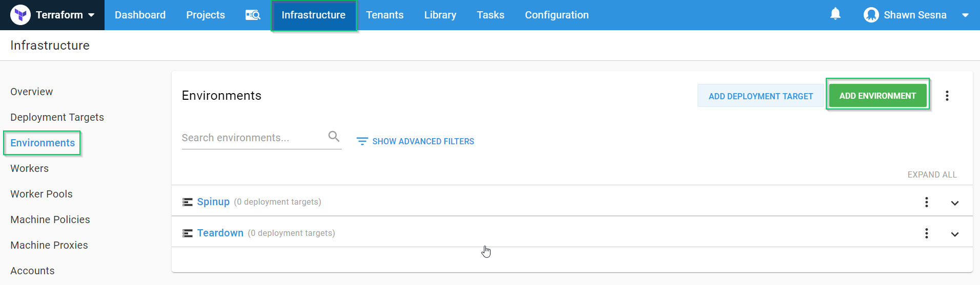This screenshot has height=285, width=980.
Task: Expand the Spinup environment chevron
Action: (954, 203)
